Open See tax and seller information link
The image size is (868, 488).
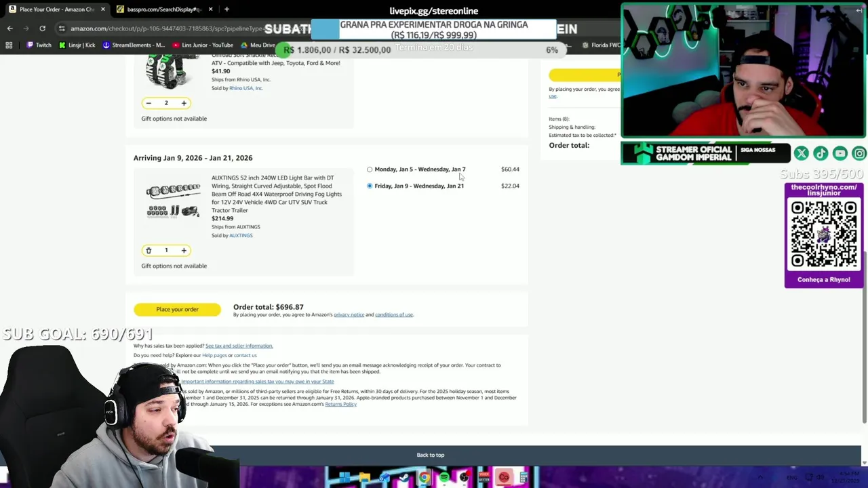click(239, 346)
